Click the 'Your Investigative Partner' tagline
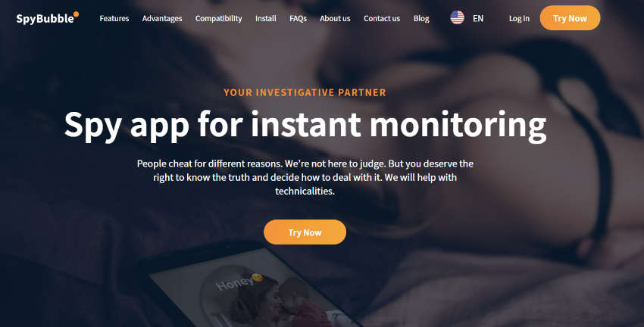Screen dimensions: 644x327 (305, 92)
